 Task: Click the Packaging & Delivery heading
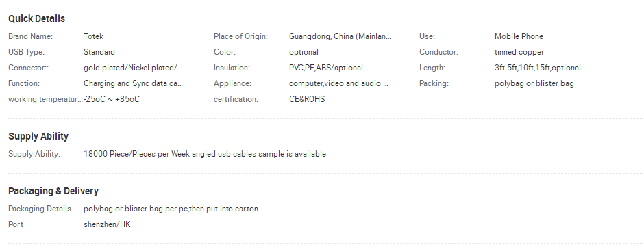tap(53, 191)
